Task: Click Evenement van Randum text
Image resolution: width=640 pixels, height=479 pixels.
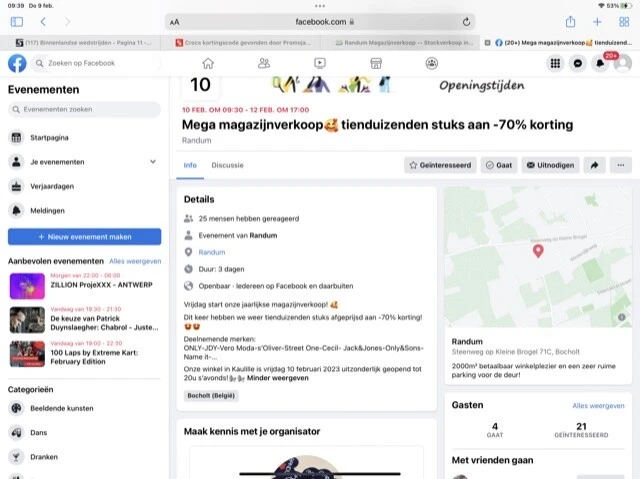Action: (x=238, y=235)
